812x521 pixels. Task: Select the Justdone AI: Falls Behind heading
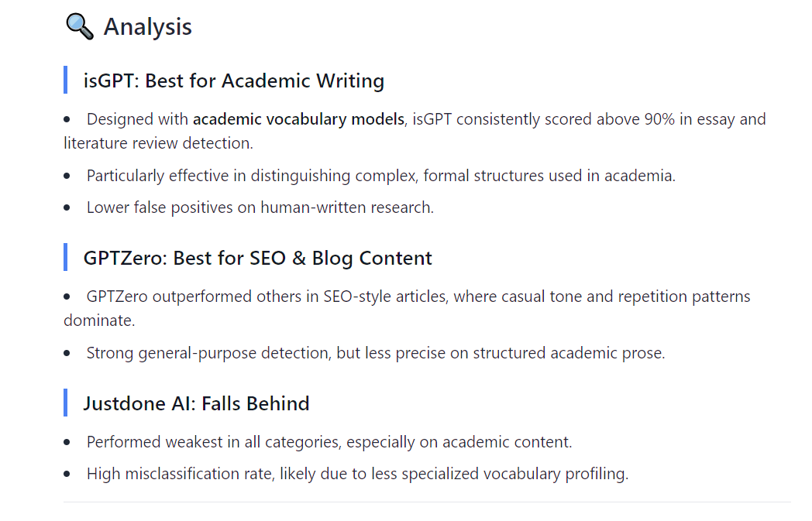[196, 403]
